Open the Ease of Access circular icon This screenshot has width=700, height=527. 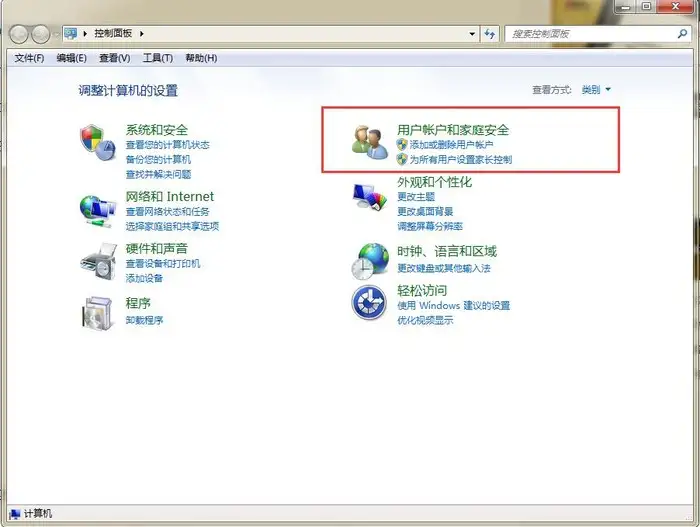coord(369,302)
